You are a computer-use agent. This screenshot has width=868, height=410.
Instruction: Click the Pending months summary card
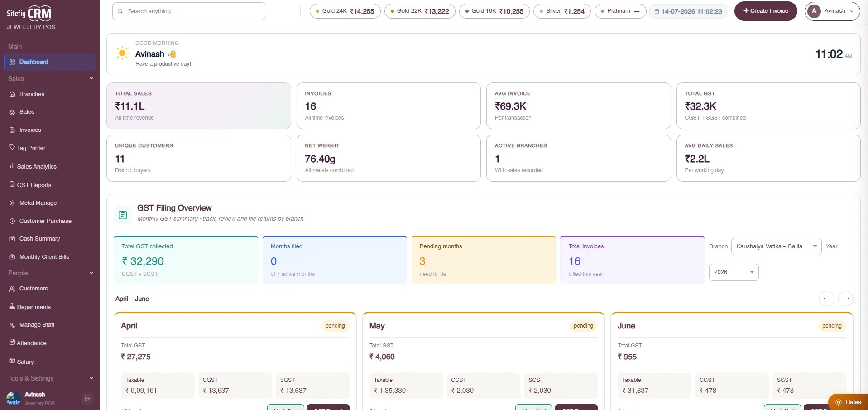[484, 260]
